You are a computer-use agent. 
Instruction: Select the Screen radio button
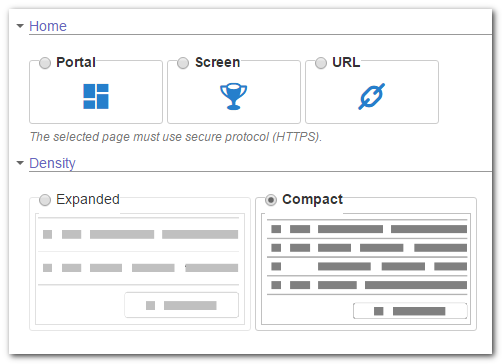183,63
